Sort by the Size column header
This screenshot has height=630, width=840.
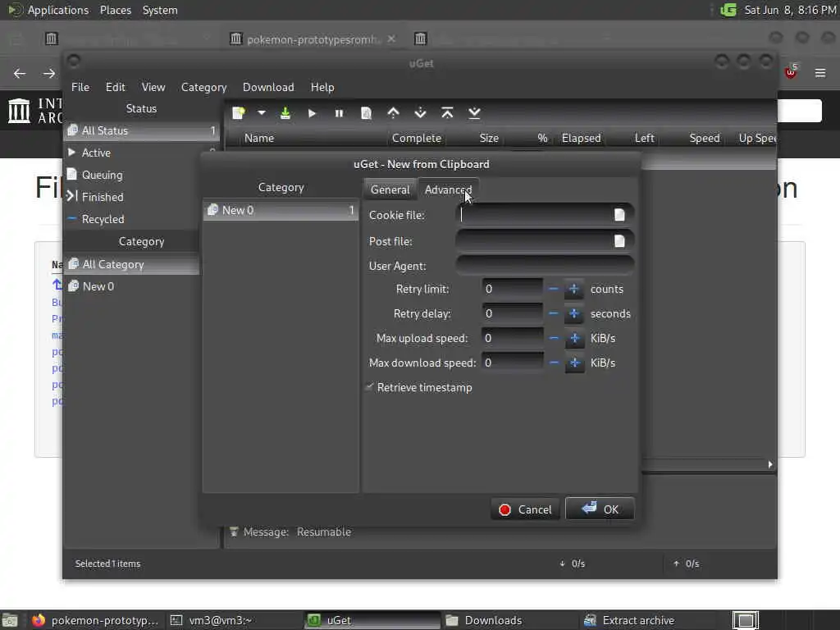pyautogui.click(x=489, y=138)
